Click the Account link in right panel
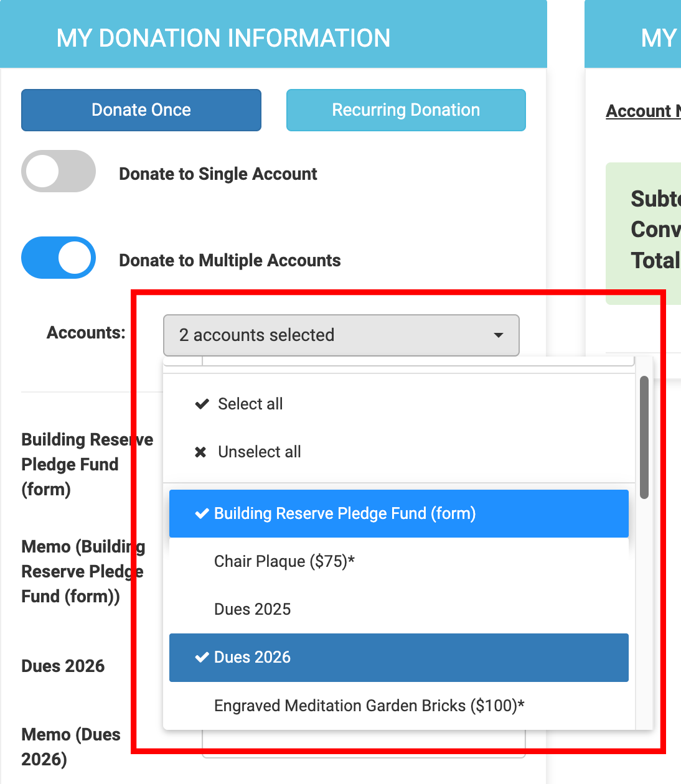The height and width of the screenshot is (784, 681). 642,111
